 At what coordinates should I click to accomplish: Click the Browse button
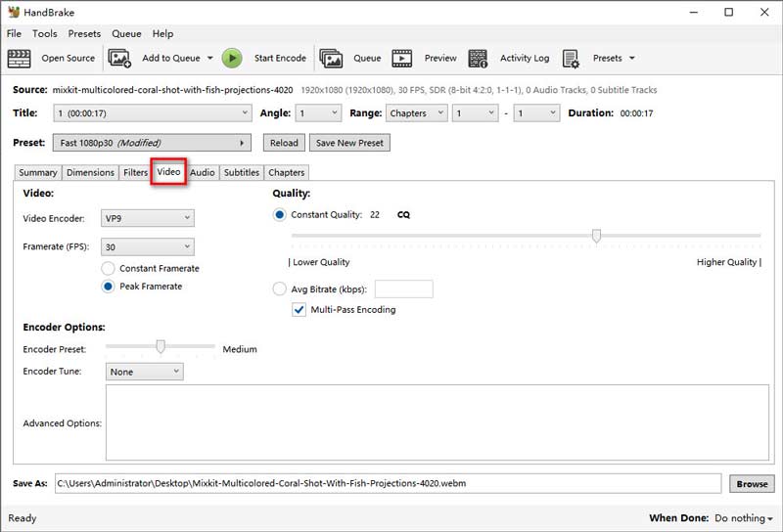[x=752, y=483]
